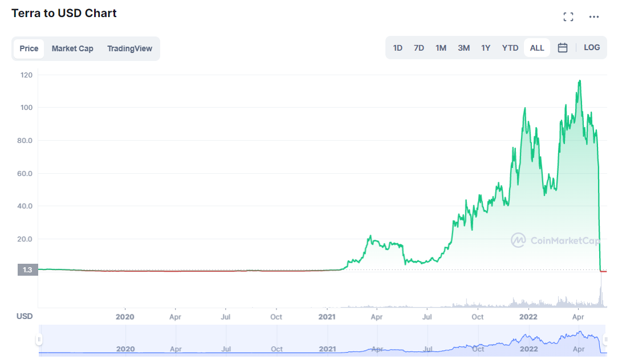Click the Terra to USD Chart heading
The height and width of the screenshot is (364, 618).
pos(64,13)
